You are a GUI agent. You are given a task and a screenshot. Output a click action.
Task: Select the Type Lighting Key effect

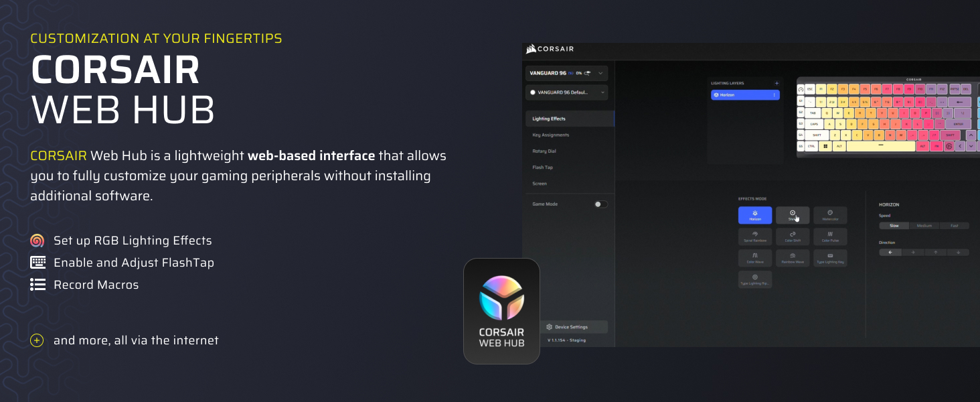[x=830, y=258]
